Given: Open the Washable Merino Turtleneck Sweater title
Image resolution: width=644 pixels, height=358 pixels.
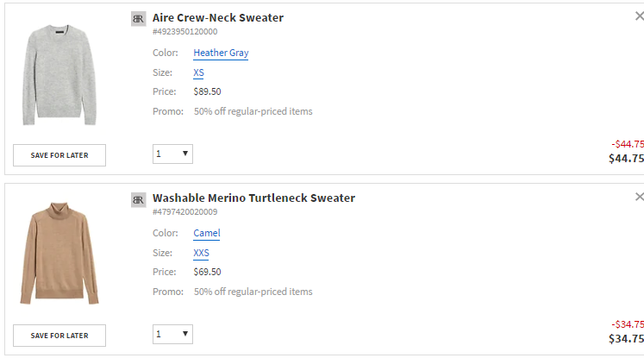Looking at the screenshot, I should [253, 198].
